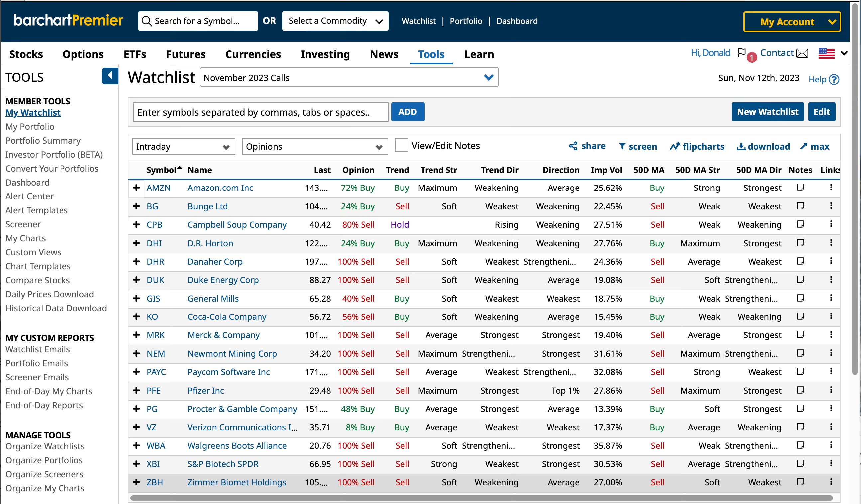Expand the WBA row plus icon

[136, 445]
